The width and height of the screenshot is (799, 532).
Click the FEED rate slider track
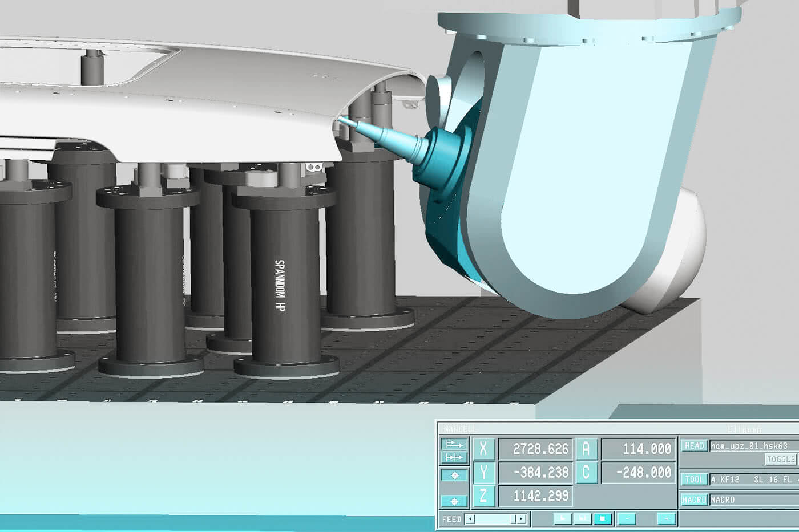496,519
